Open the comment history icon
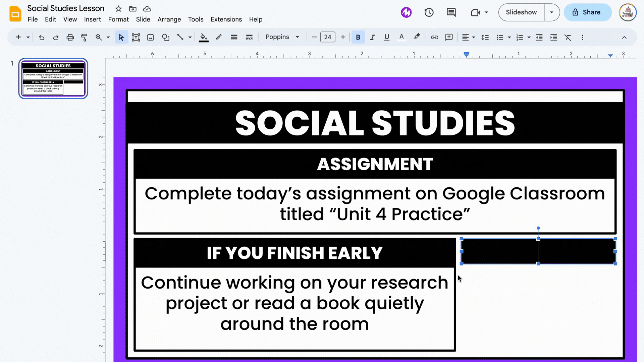This screenshot has width=644, height=362. [451, 12]
